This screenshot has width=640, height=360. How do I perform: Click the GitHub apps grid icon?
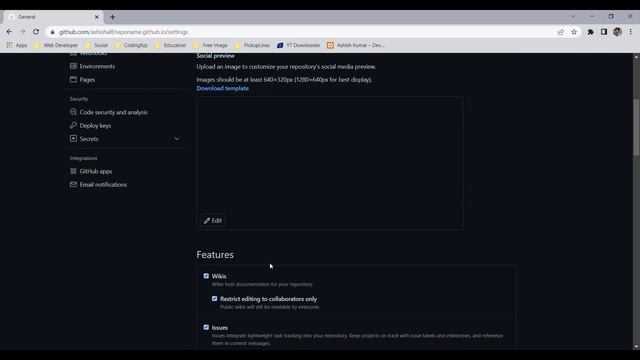coord(73,171)
